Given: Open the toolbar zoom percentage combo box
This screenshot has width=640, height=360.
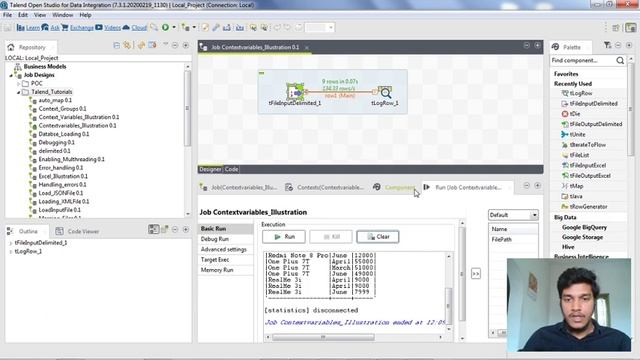Looking at the screenshot, I should (x=320, y=27).
